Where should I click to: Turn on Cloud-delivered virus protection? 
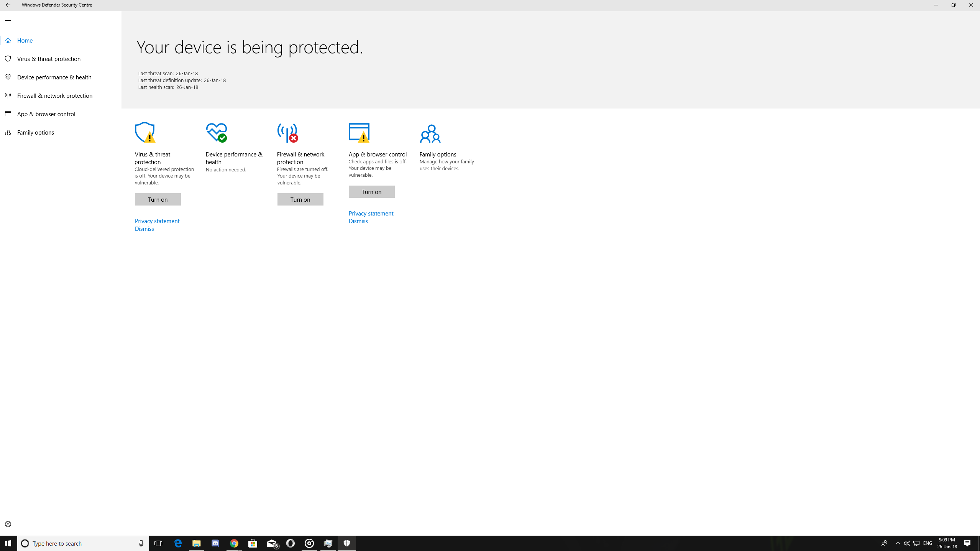point(158,199)
